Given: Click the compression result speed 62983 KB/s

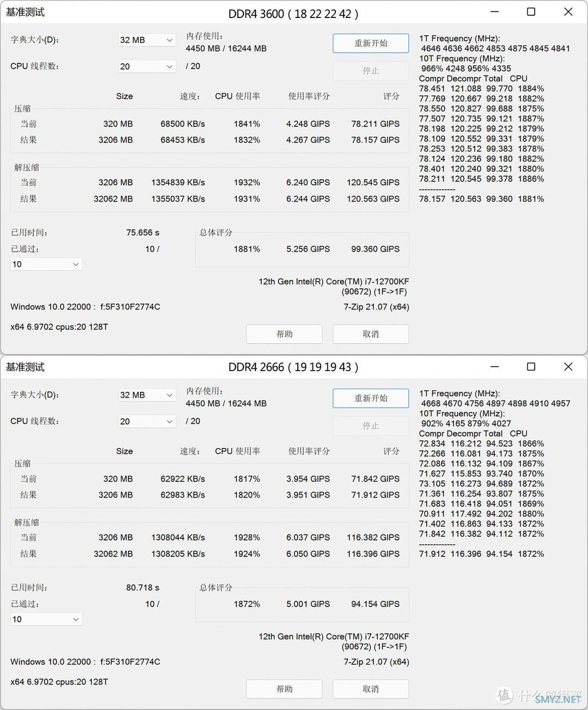Looking at the screenshot, I should pos(183,495).
